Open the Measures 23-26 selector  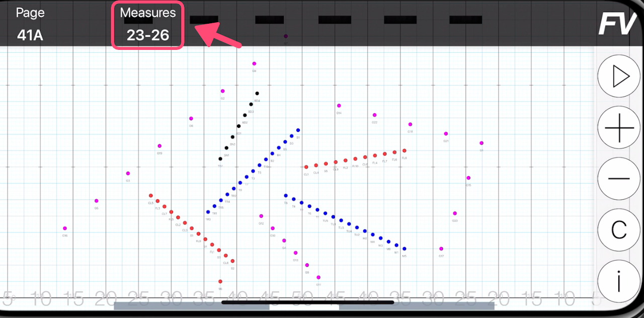(x=147, y=25)
